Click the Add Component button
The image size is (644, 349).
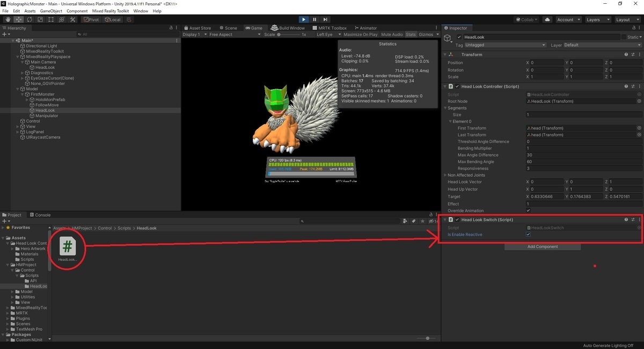pyautogui.click(x=543, y=246)
